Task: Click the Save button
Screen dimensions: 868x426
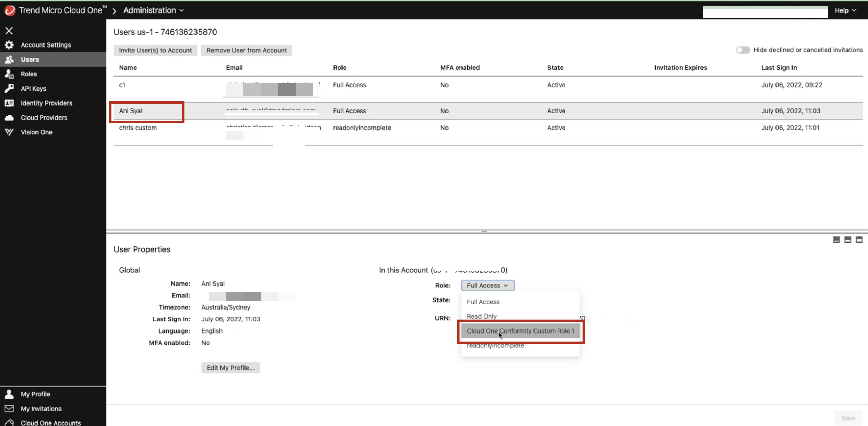Action: (x=848, y=418)
